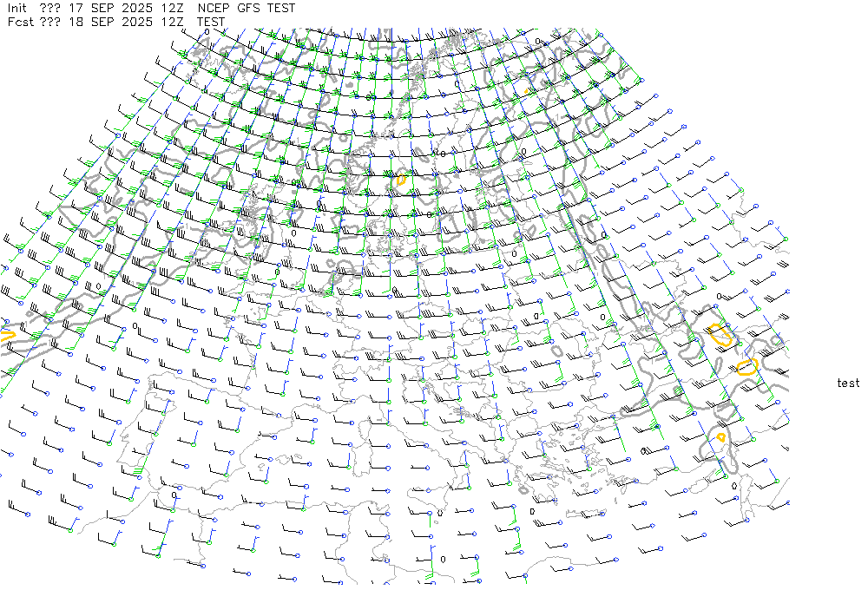Click the "Fcst" label in the header
The image size is (868, 590).
point(21,23)
